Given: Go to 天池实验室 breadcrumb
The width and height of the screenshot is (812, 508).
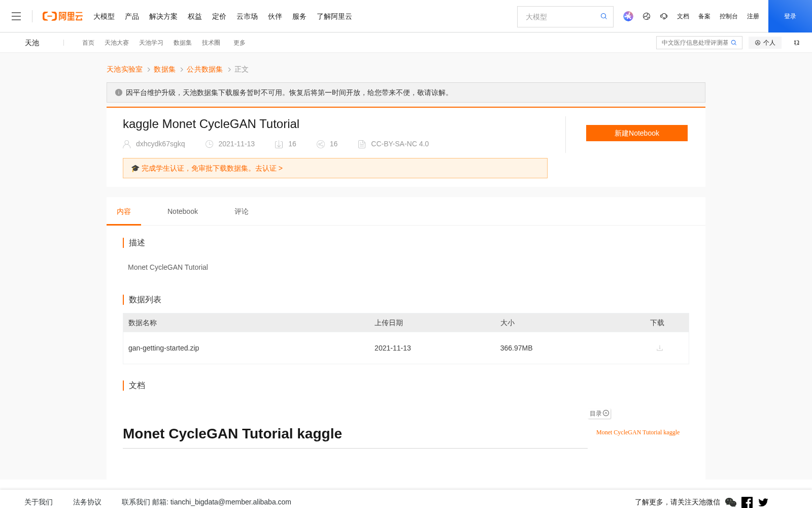Looking at the screenshot, I should coord(124,69).
